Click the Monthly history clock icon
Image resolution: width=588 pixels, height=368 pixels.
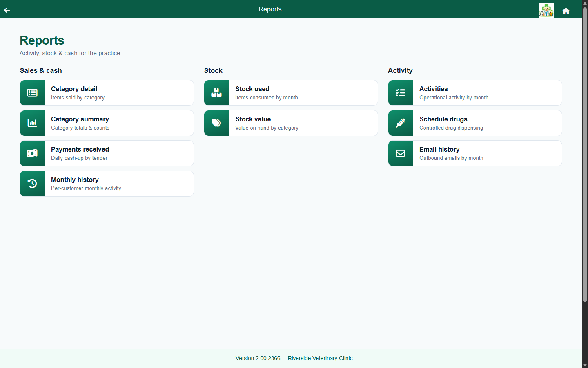click(32, 184)
